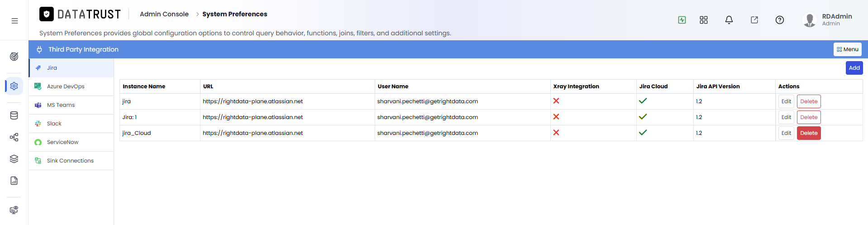Screen dimensions: 868x225
Task: Open the hamburger navigation menu
Action: point(14,21)
